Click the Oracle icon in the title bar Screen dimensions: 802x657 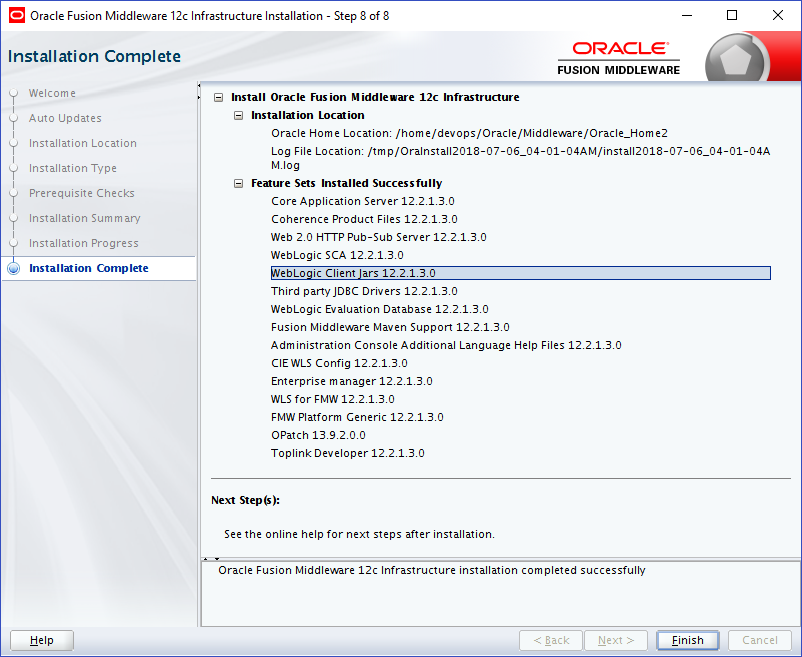coord(16,16)
